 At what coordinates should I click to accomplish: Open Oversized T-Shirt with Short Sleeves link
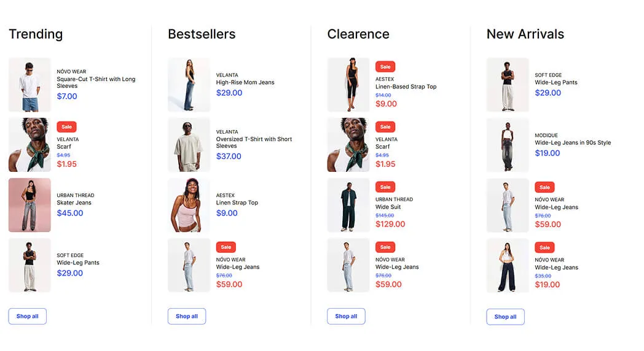click(x=254, y=142)
